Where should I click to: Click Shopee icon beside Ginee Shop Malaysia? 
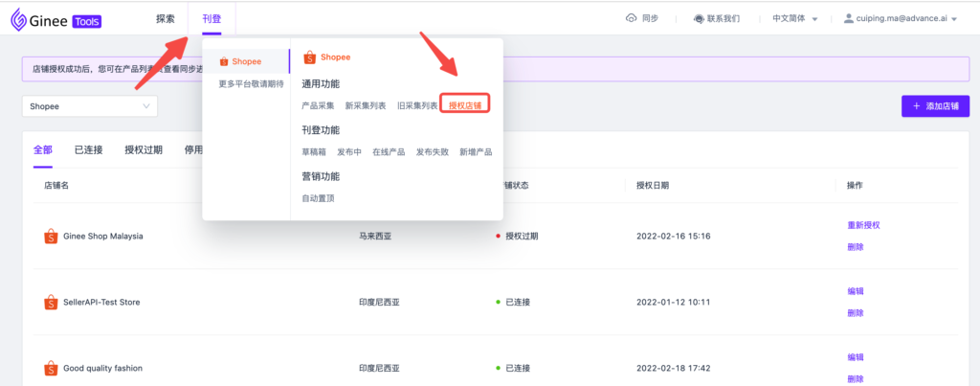coord(50,236)
